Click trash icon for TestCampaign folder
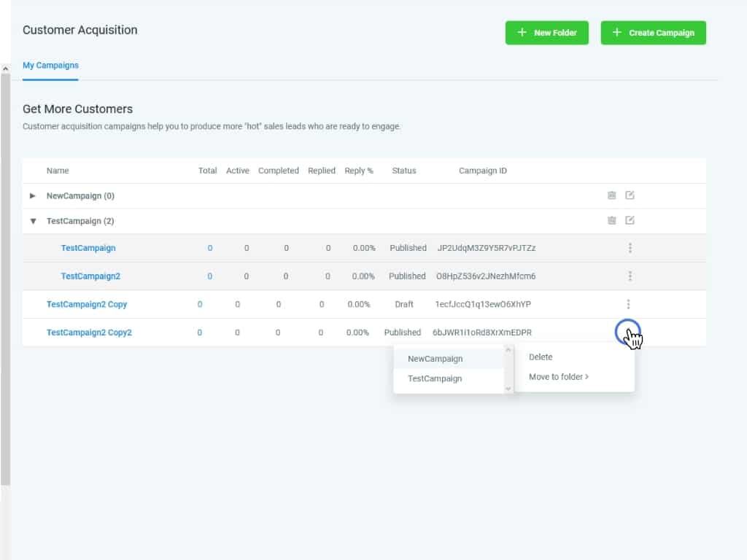747x560 pixels. coord(612,220)
